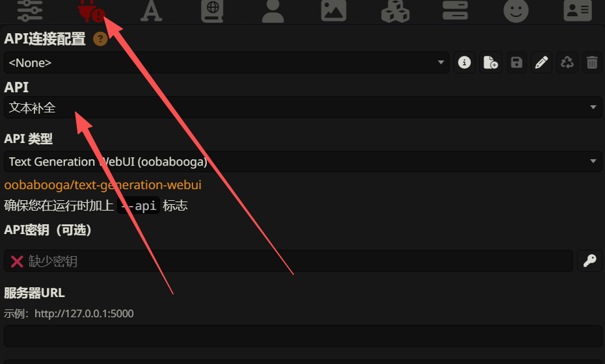The width and height of the screenshot is (605, 364).
Task: Open the oobabooga/text-generation-webui link
Action: click(x=103, y=185)
